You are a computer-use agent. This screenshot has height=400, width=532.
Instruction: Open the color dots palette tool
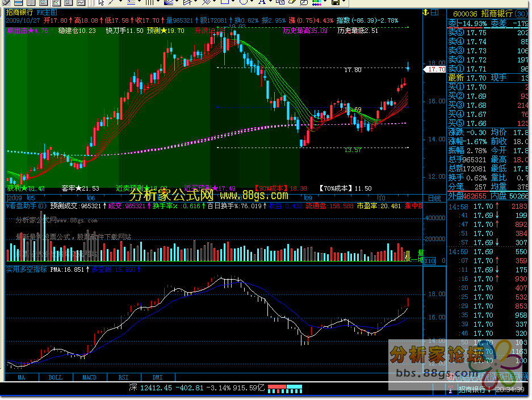(x=317, y=2)
